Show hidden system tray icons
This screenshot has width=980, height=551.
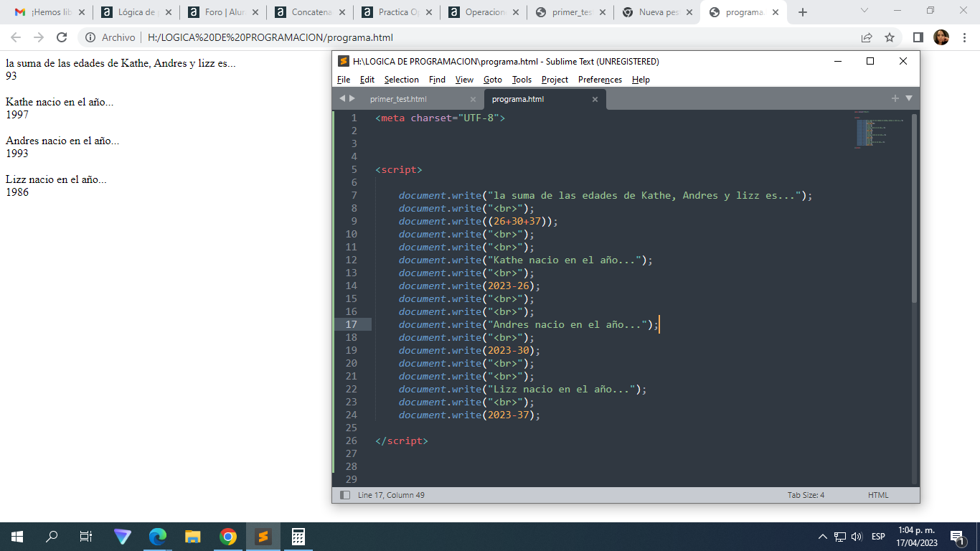(822, 537)
